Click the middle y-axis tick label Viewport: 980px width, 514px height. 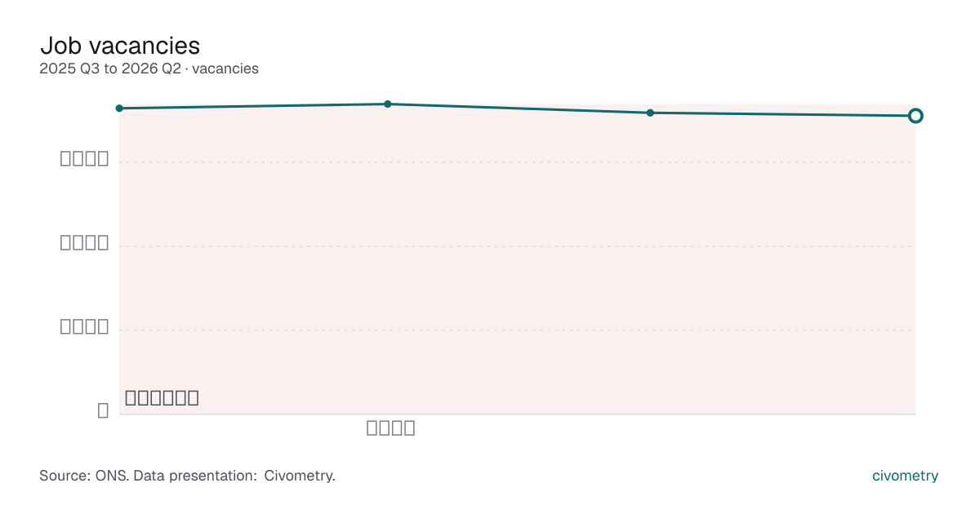point(85,243)
